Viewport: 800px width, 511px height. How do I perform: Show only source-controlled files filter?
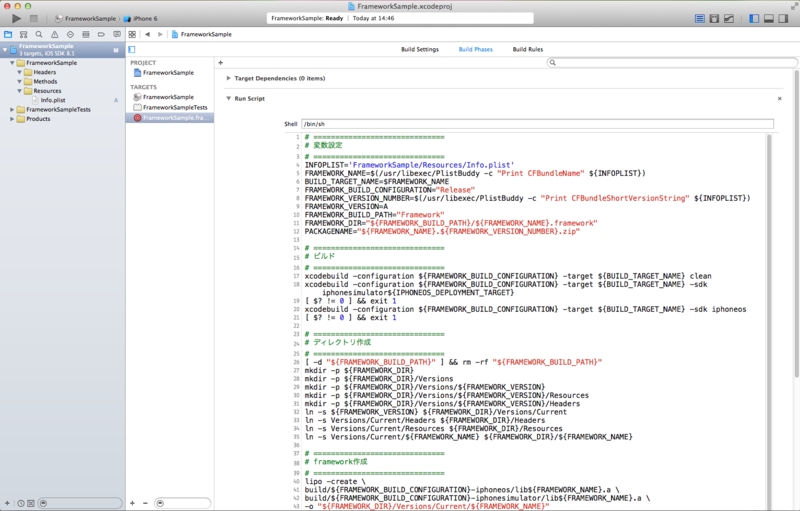point(31,503)
